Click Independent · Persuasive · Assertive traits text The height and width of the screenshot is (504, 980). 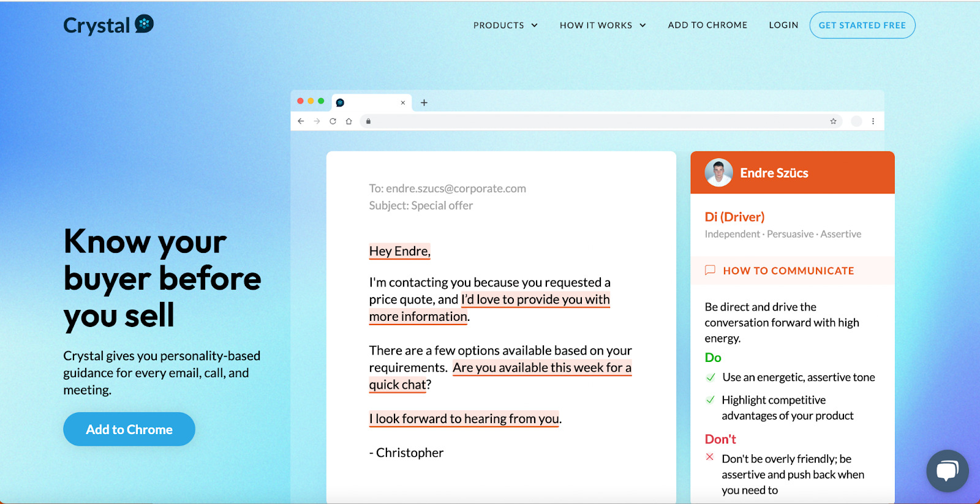coord(783,234)
